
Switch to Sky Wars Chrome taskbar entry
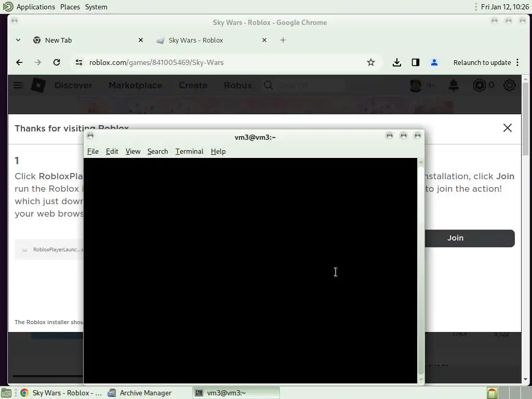pos(61,393)
